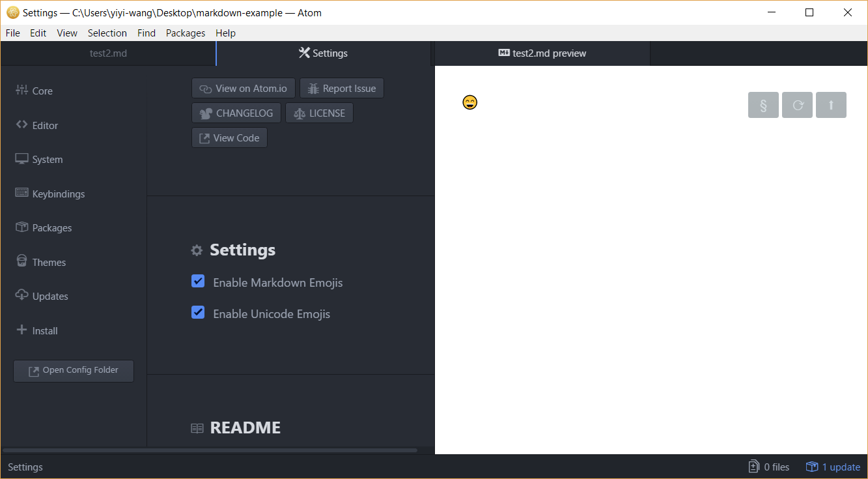Open Themes settings

(40, 262)
